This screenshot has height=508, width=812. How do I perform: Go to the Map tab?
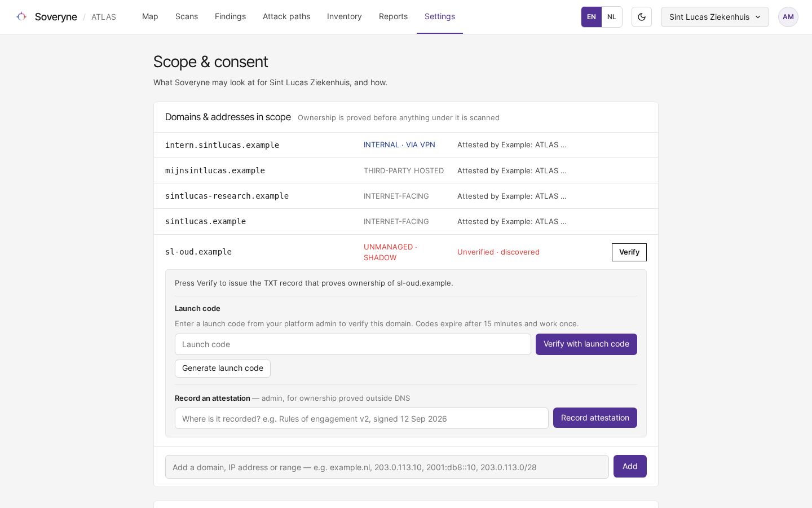pos(150,17)
